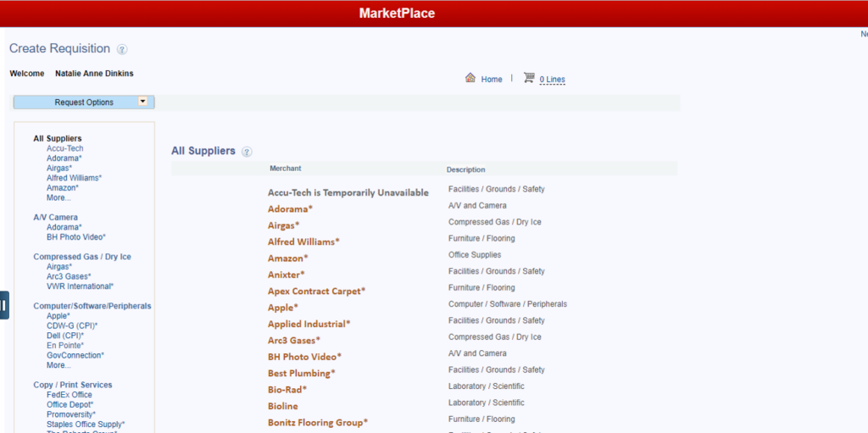This screenshot has width=868, height=433.
Task: Click the Description column header
Action: [466, 169]
